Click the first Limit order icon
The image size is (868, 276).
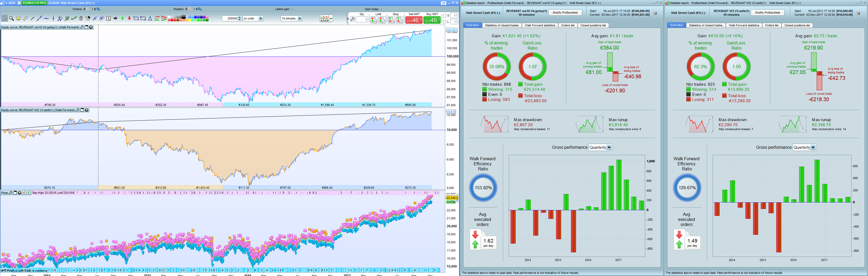pos(374,20)
